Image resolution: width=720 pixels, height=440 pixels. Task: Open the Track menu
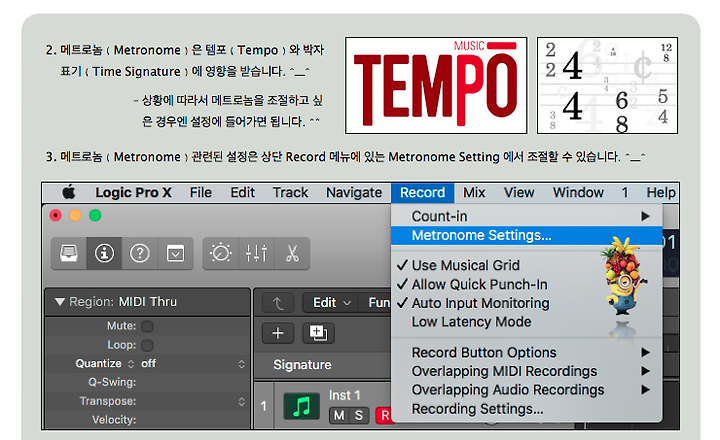point(290,192)
